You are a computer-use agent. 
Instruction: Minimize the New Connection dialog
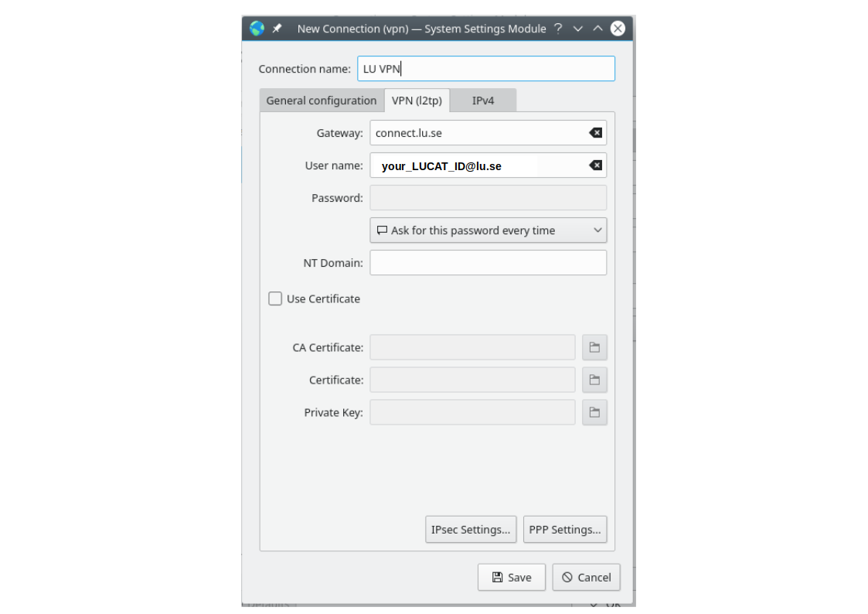[x=578, y=29]
